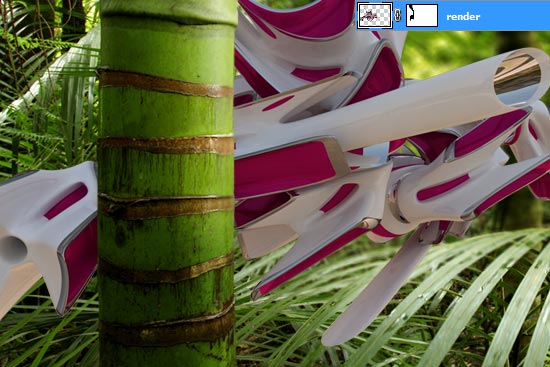This screenshot has width=550, height=367.
Task: Select the render layer's mask thumbnail
Action: pyautogui.click(x=422, y=15)
